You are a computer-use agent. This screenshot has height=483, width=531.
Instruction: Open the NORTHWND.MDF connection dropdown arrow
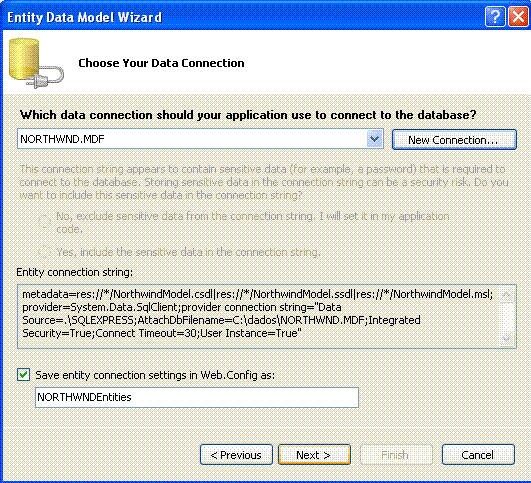click(375, 139)
